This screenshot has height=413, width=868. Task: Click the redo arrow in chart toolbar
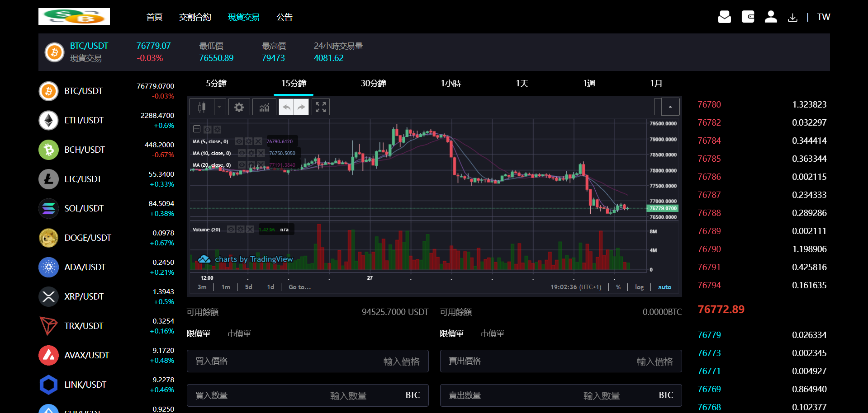[x=301, y=107]
